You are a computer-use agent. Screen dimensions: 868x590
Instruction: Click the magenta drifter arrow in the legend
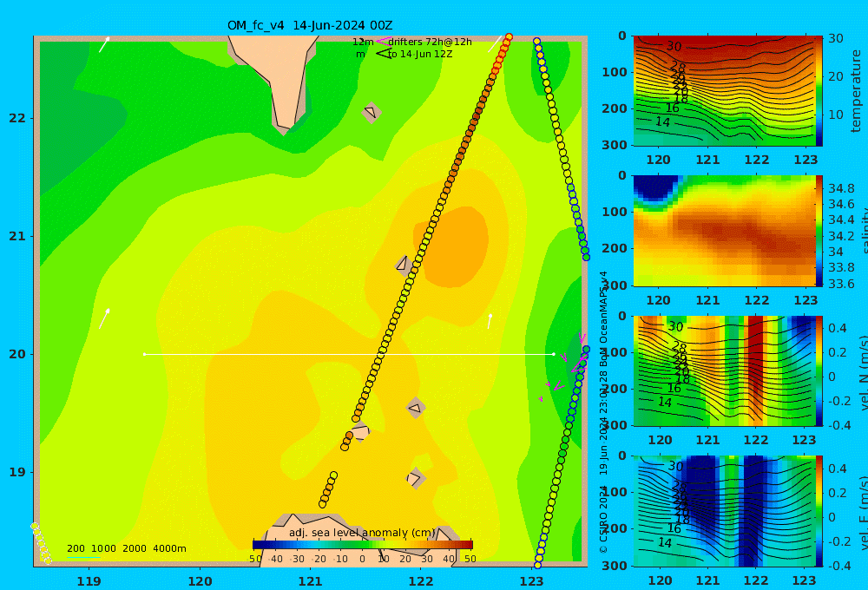coord(383,41)
